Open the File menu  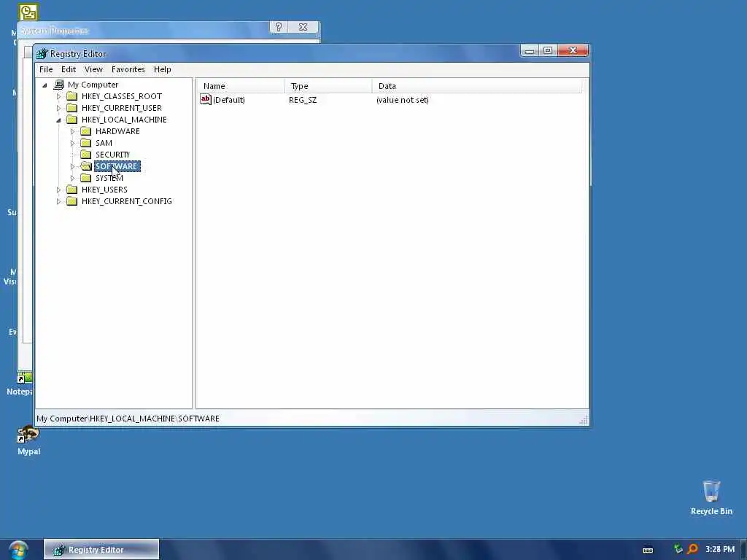pos(46,69)
